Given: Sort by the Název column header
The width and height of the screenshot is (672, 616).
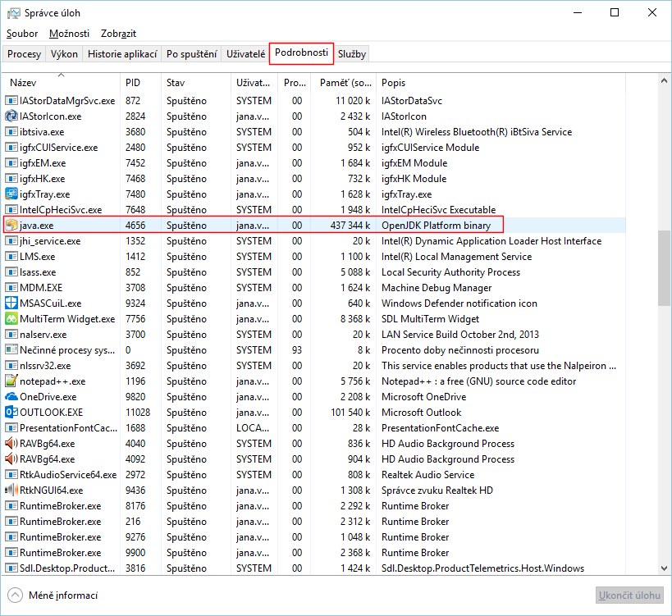Looking at the screenshot, I should click(62, 83).
